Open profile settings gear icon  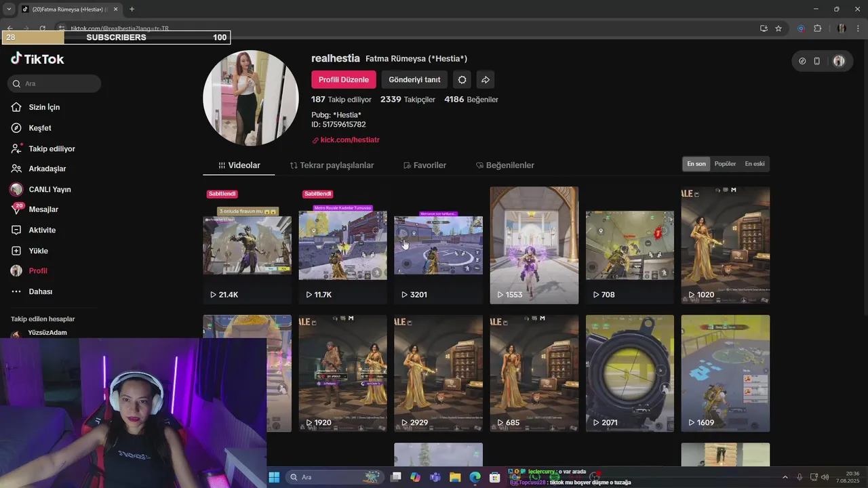click(x=462, y=79)
